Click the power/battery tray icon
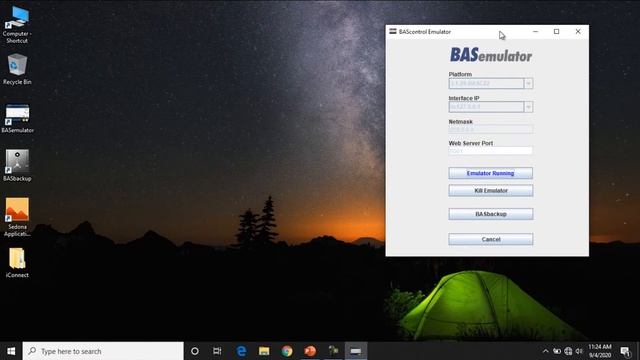 point(557,351)
